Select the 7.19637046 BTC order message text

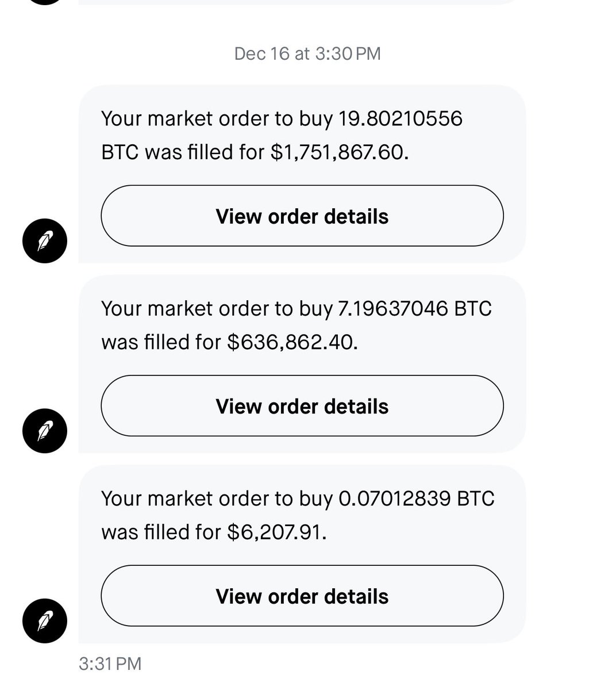point(297,325)
